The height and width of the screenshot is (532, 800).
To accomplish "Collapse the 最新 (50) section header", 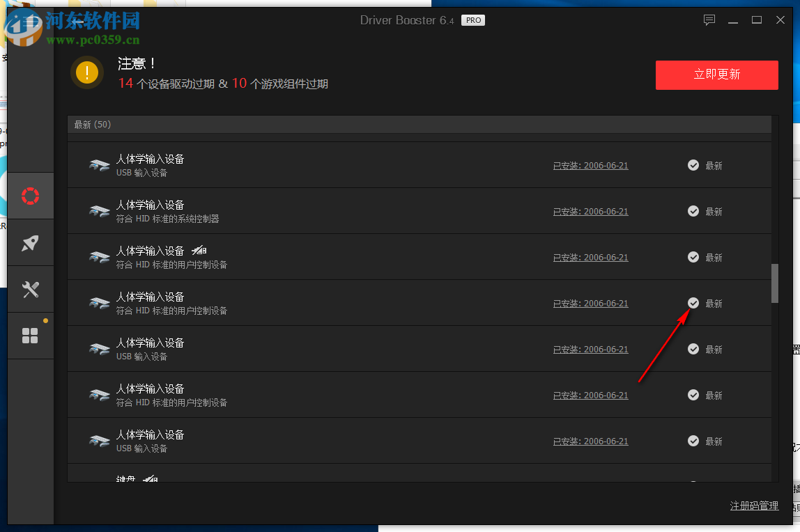I will (420, 125).
